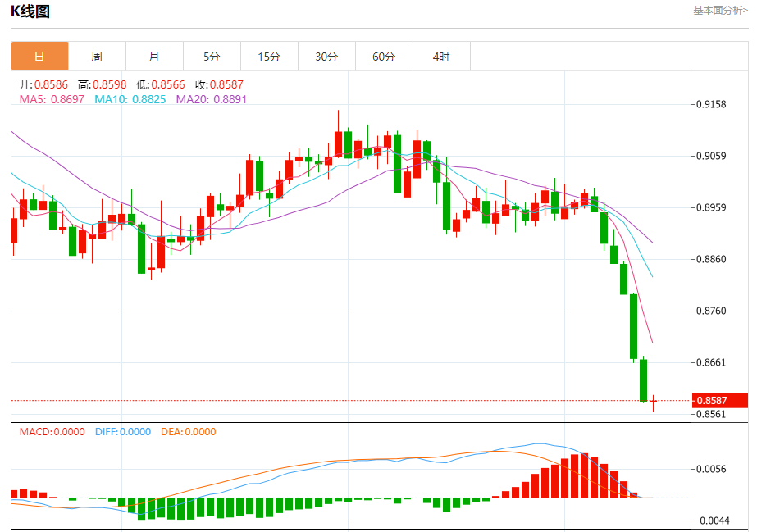The width and height of the screenshot is (757, 532).
Task: Click the MA5: 0.8697 label
Action: (52, 99)
